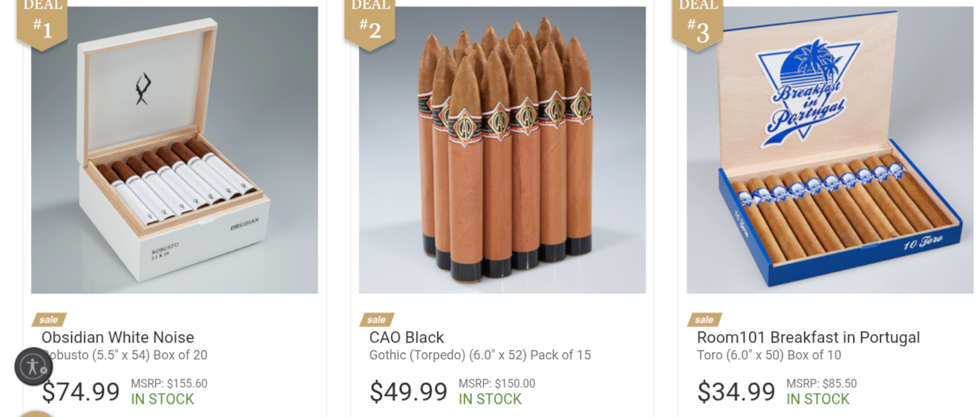Open the Room101 Breakfast in Portugal title link
The width and height of the screenshot is (980, 417).
(x=808, y=338)
